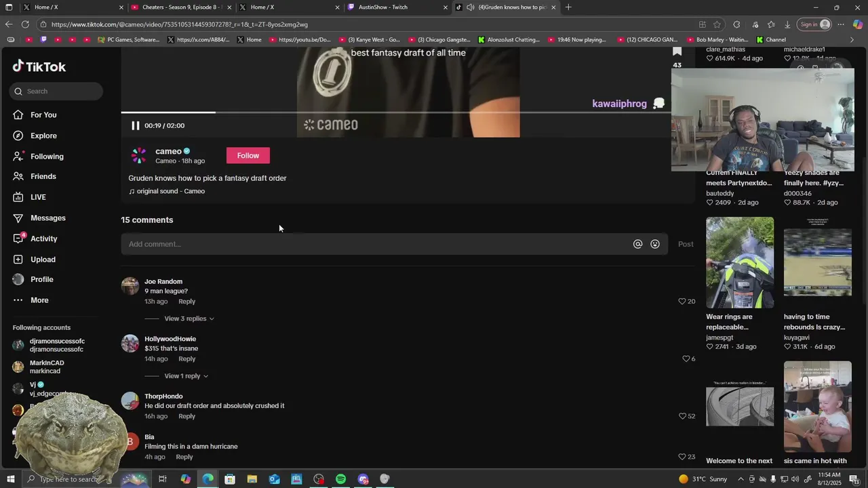The image size is (868, 488).
Task: Open the Kanye West bookmark
Action: click(370, 40)
